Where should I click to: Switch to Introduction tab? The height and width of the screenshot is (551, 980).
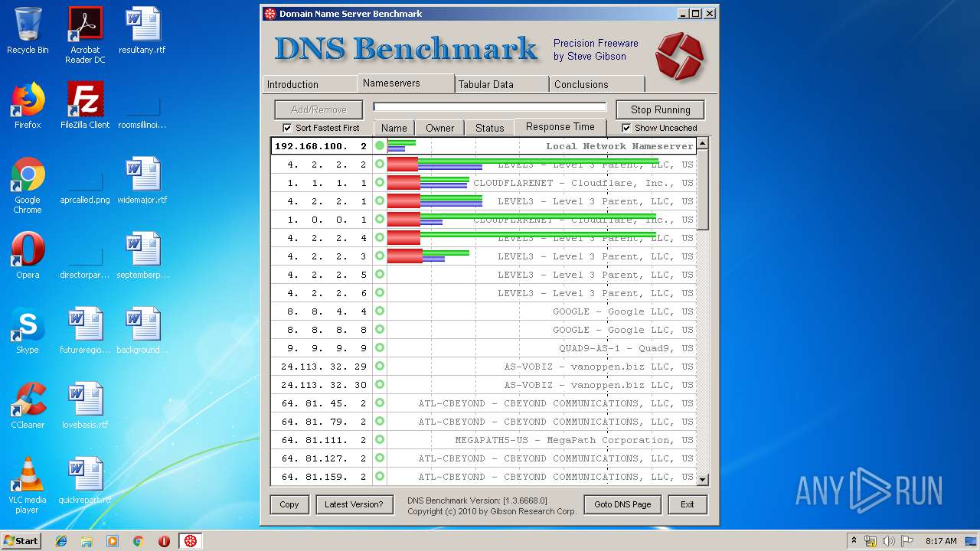(309, 84)
